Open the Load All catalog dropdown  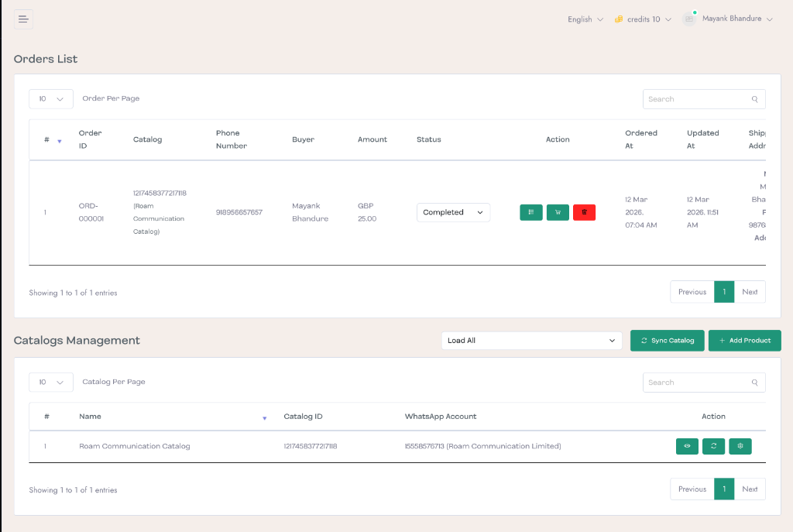coord(531,340)
